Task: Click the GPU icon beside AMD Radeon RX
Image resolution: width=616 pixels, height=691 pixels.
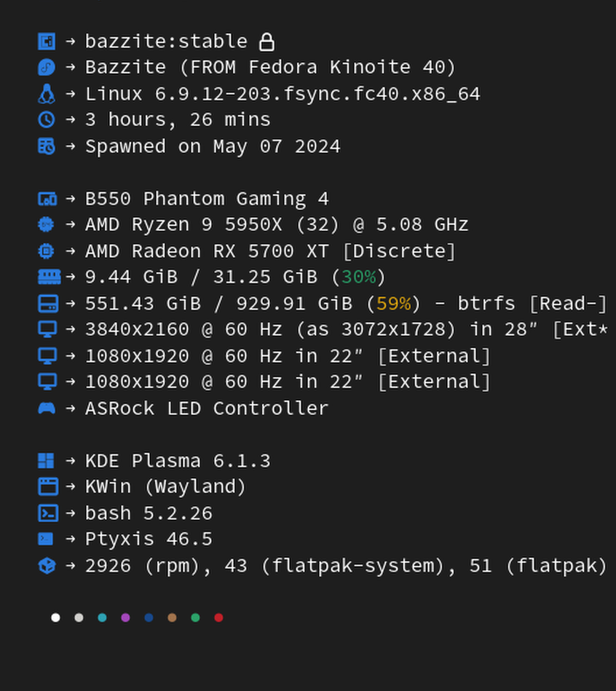Action: 47,251
